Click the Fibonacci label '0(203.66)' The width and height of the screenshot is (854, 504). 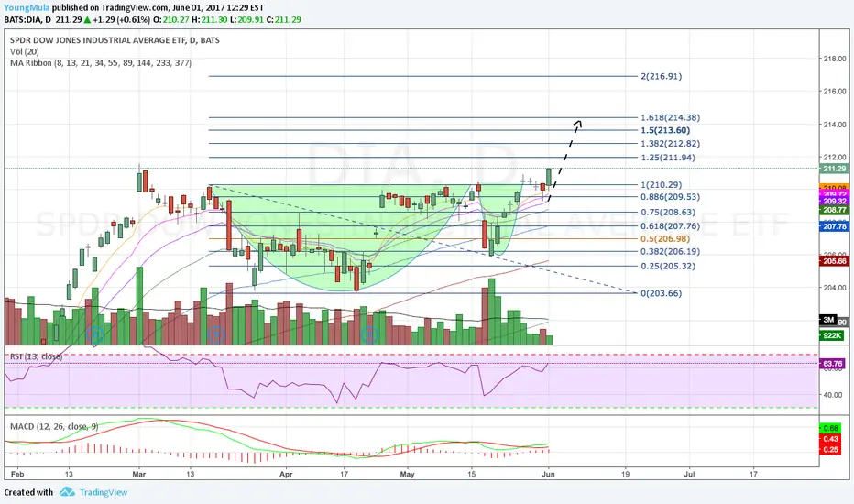(662, 293)
